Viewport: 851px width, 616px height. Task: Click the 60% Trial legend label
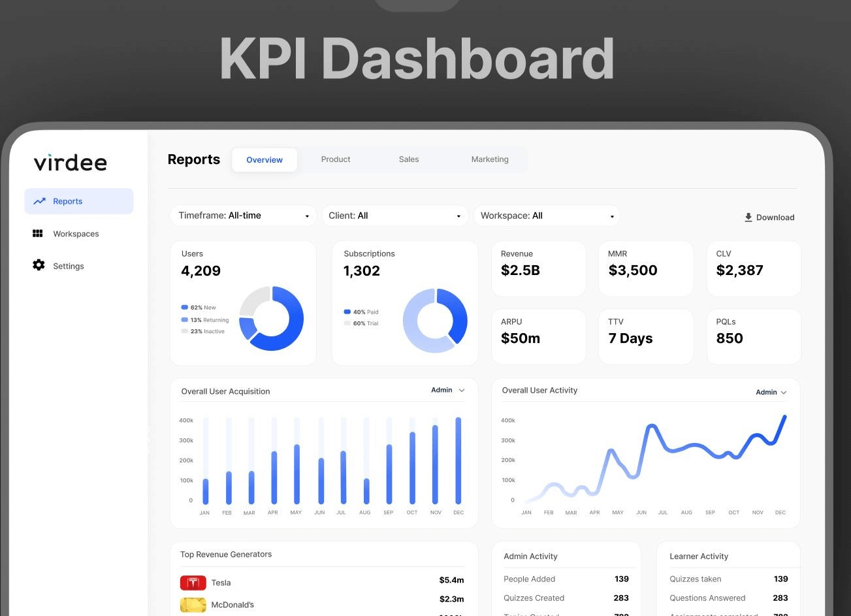tap(366, 324)
